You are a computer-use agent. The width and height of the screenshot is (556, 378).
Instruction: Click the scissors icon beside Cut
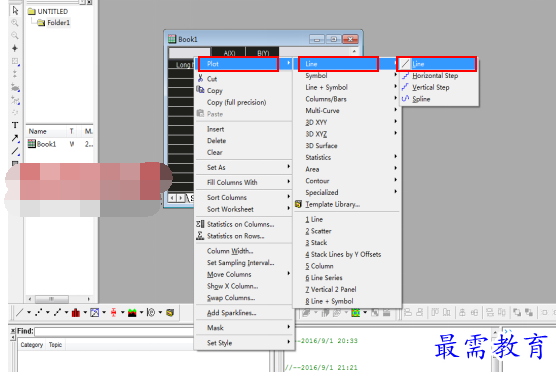tap(200, 78)
